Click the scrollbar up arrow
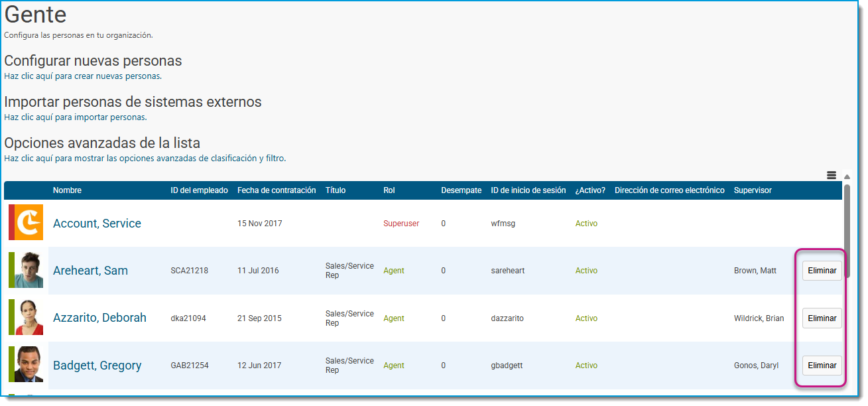This screenshot has height=406, width=868. coord(847,176)
